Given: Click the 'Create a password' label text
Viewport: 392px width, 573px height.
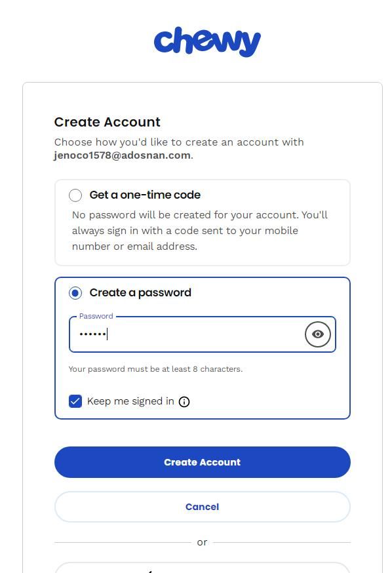Looking at the screenshot, I should 140,292.
